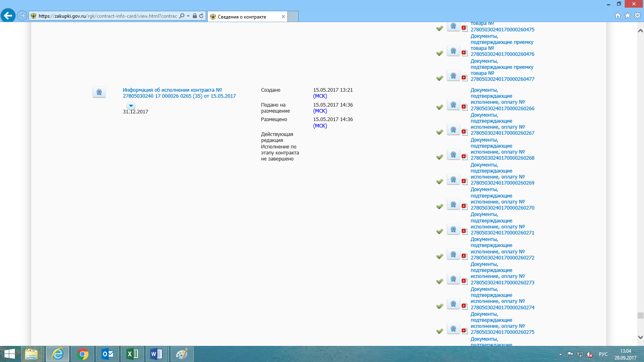Click the РУС language indicator
The height and width of the screenshot is (362, 644).
[603, 354]
